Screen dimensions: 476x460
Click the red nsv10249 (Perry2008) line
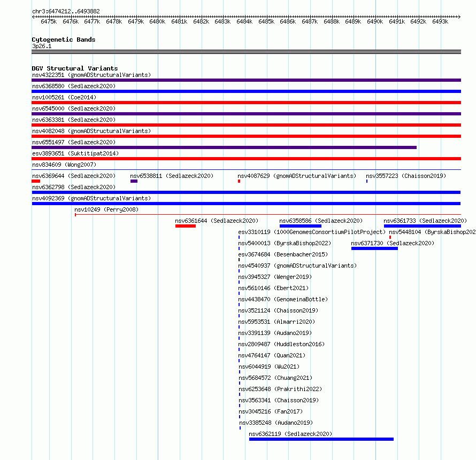[268, 214]
